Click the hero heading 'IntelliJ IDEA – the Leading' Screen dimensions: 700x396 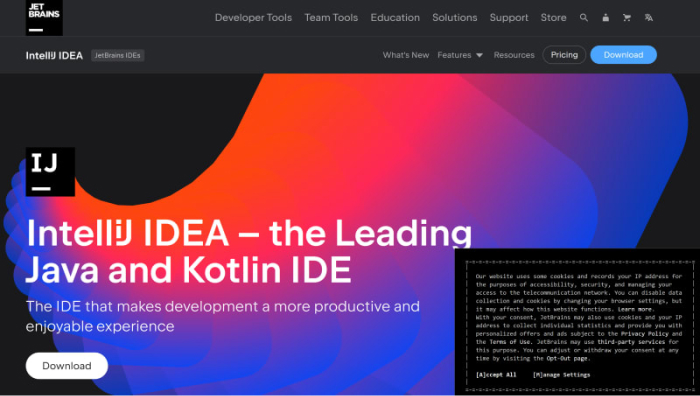pyautogui.click(x=249, y=233)
